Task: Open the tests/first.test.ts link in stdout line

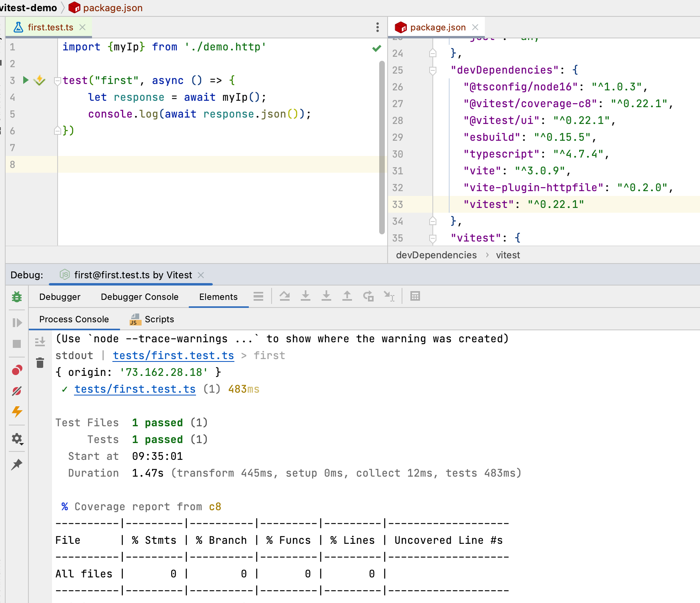Action: pos(173,355)
